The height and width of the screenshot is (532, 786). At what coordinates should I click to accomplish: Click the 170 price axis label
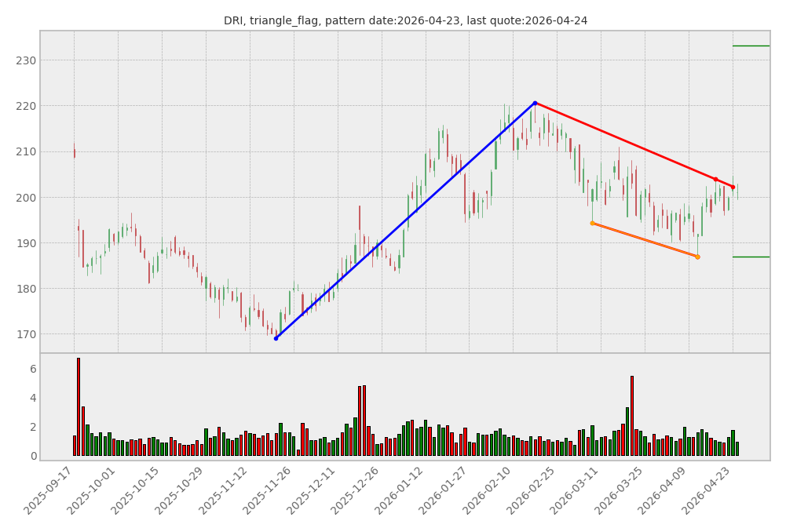[x=26, y=334]
